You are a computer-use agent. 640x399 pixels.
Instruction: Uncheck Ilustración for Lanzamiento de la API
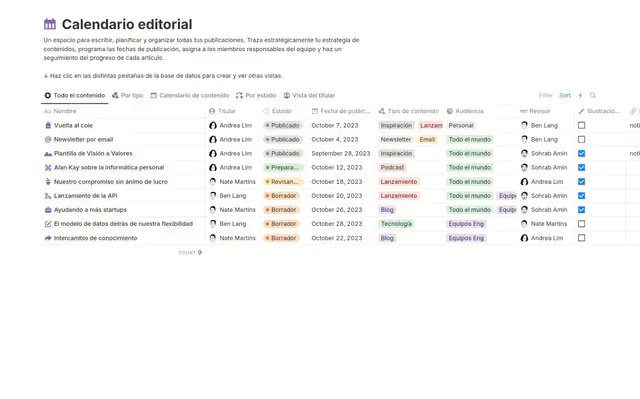click(582, 196)
